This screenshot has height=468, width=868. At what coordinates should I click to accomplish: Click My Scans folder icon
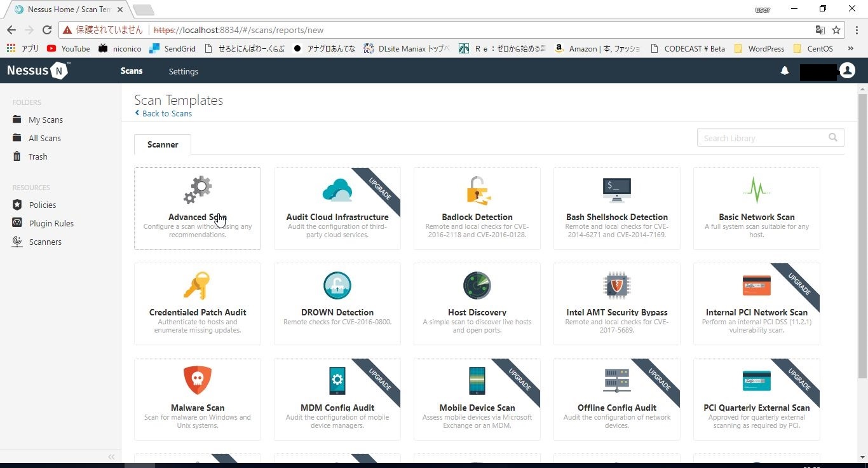pyautogui.click(x=17, y=120)
